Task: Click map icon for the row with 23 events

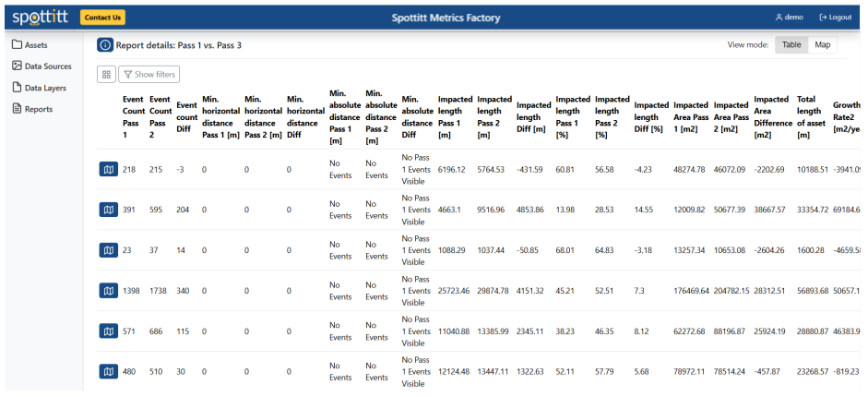Action: 108,250
